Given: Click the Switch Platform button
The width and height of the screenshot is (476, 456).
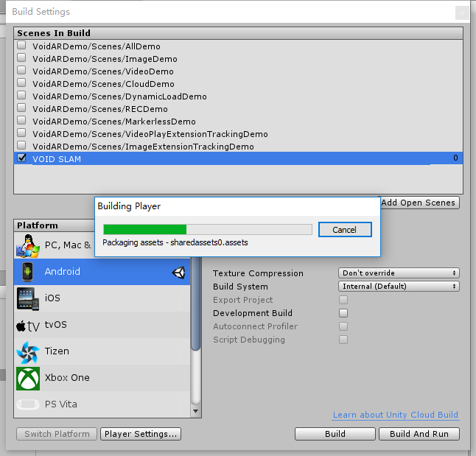Looking at the screenshot, I should pos(57,434).
